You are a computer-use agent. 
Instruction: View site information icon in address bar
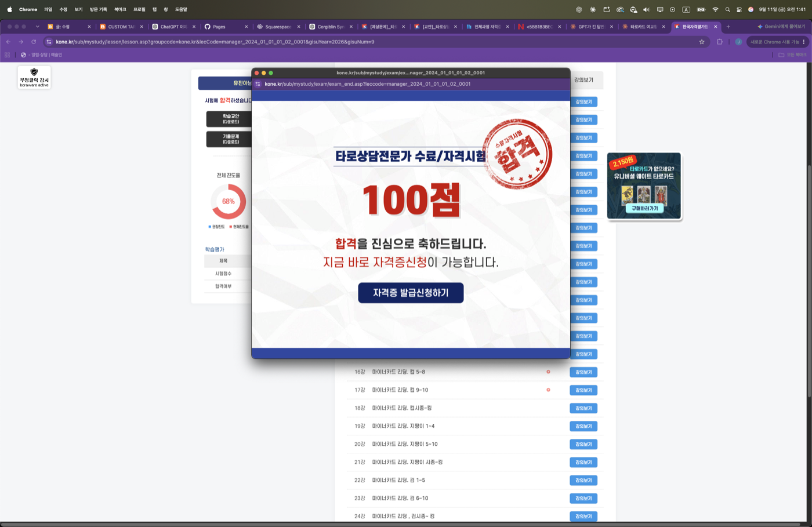pos(49,42)
